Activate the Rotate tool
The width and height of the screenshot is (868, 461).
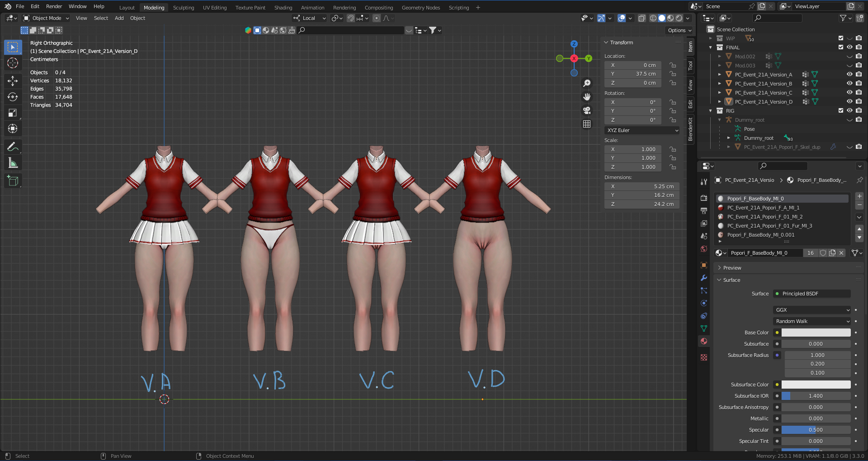coord(13,97)
